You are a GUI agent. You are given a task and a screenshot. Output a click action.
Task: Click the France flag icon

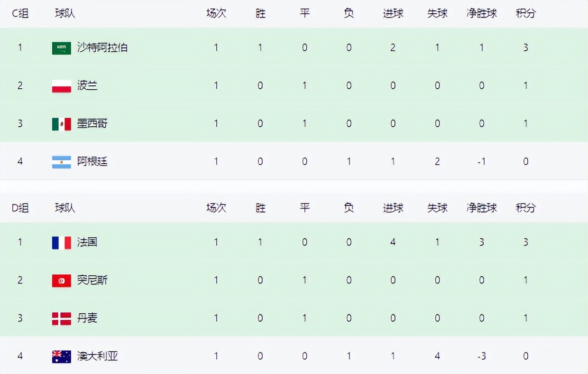[62, 243]
